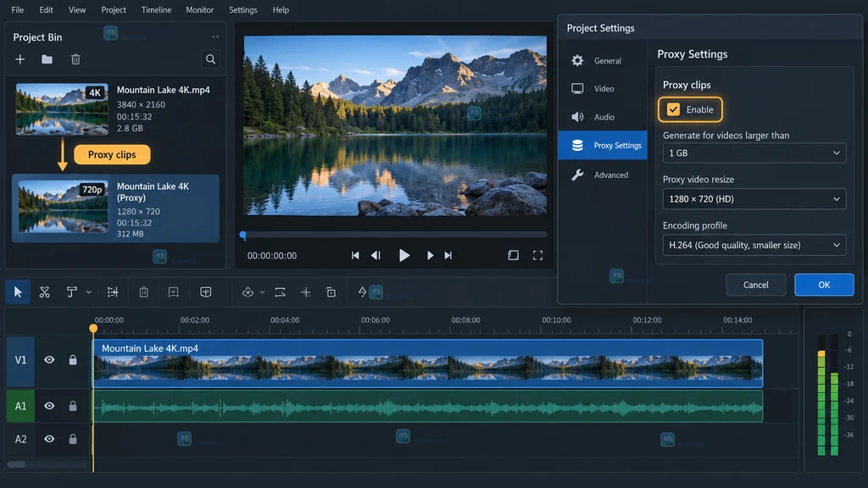The height and width of the screenshot is (488, 868).
Task: Click the trash icon in the timeline toolbar
Action: point(144,292)
